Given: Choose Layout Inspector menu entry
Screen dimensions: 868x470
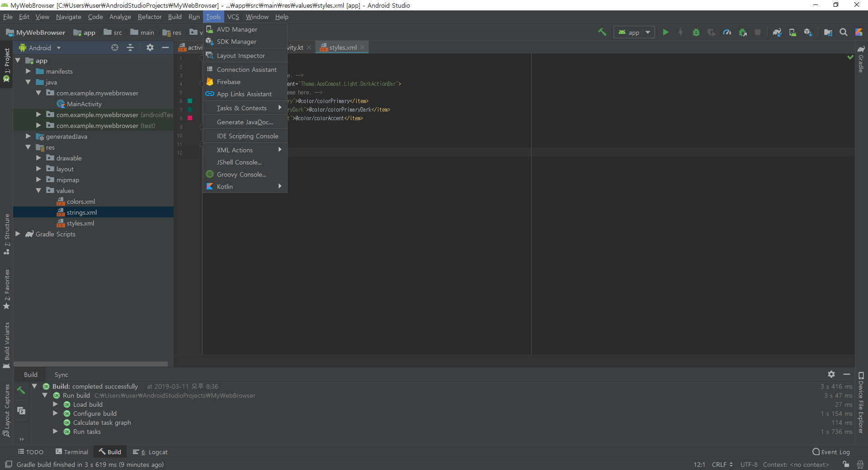Looking at the screenshot, I should (x=245, y=56).
